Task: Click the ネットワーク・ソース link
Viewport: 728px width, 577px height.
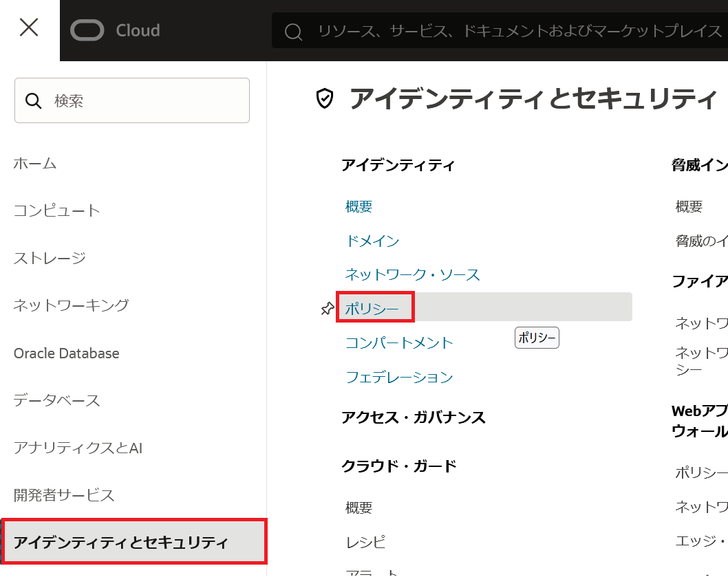Action: tap(412, 275)
